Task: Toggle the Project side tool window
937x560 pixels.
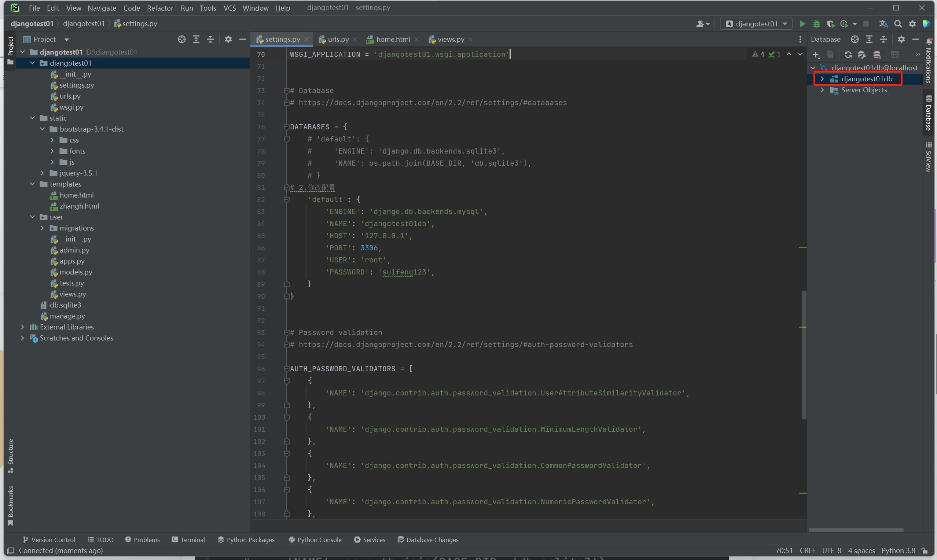Action: [x=11, y=51]
